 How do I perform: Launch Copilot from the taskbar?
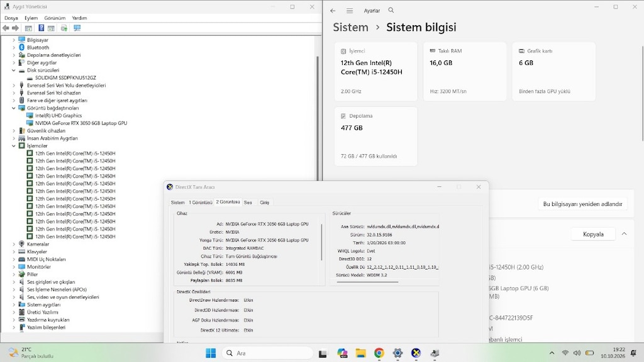tap(342, 353)
